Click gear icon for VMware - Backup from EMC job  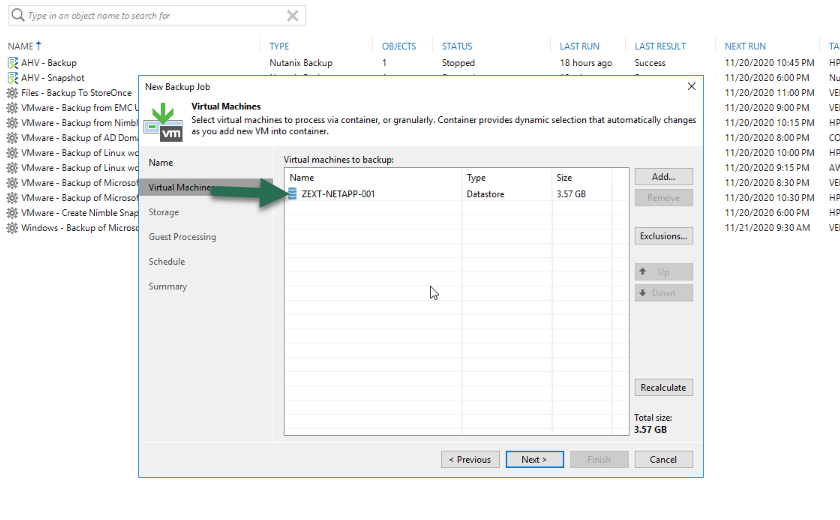[12, 108]
